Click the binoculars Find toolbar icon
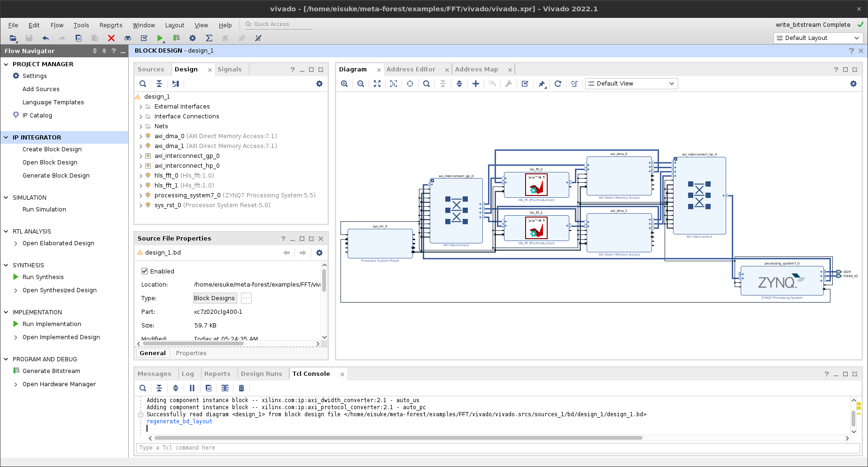 coord(128,38)
